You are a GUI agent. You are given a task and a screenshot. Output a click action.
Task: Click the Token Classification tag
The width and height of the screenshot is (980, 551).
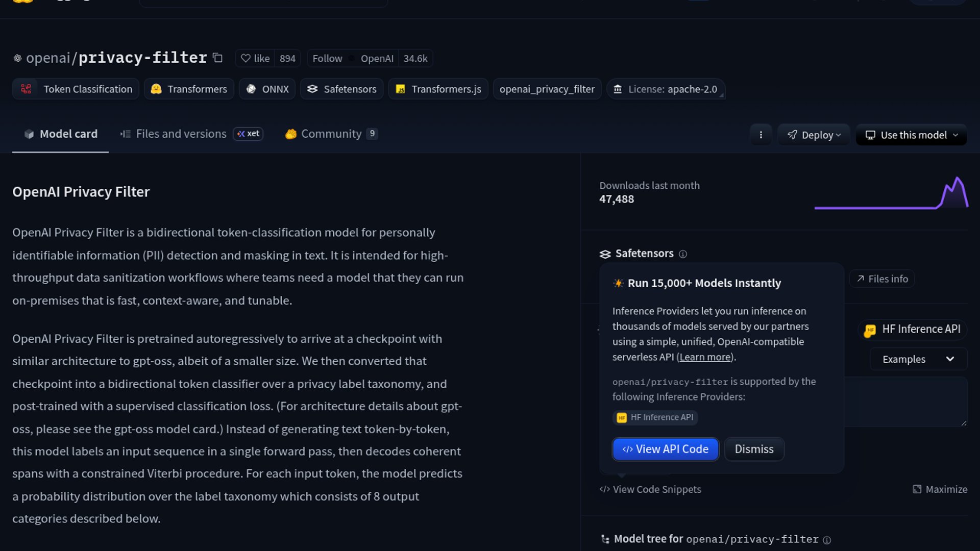pyautogui.click(x=76, y=89)
